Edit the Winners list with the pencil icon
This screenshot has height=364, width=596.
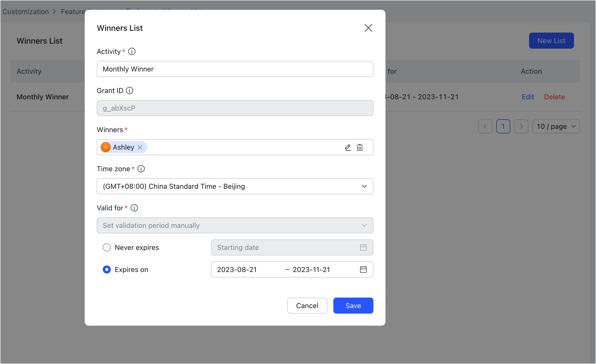tap(348, 147)
